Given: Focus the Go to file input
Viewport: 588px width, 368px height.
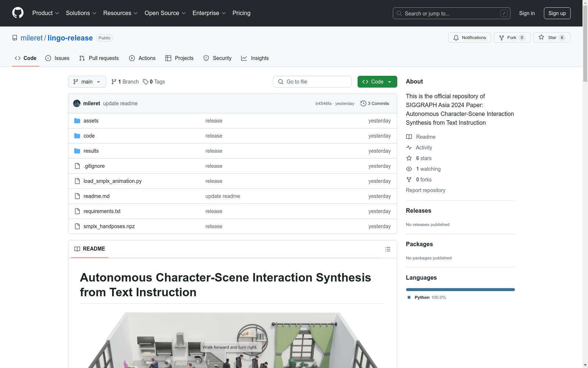Looking at the screenshot, I should pyautogui.click(x=312, y=82).
